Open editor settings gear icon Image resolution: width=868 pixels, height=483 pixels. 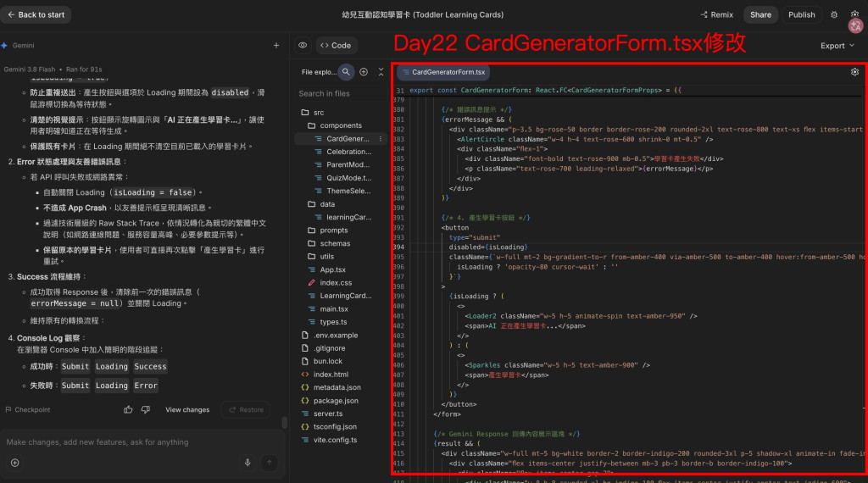click(854, 72)
